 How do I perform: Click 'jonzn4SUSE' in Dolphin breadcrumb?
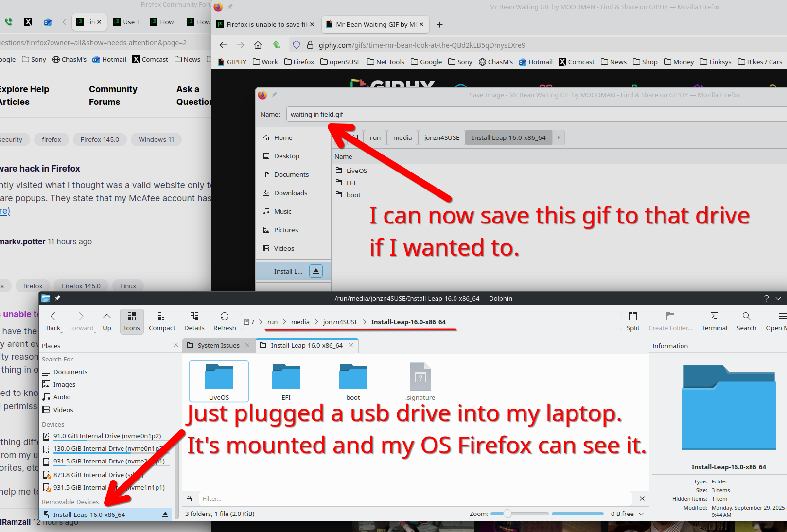click(340, 322)
